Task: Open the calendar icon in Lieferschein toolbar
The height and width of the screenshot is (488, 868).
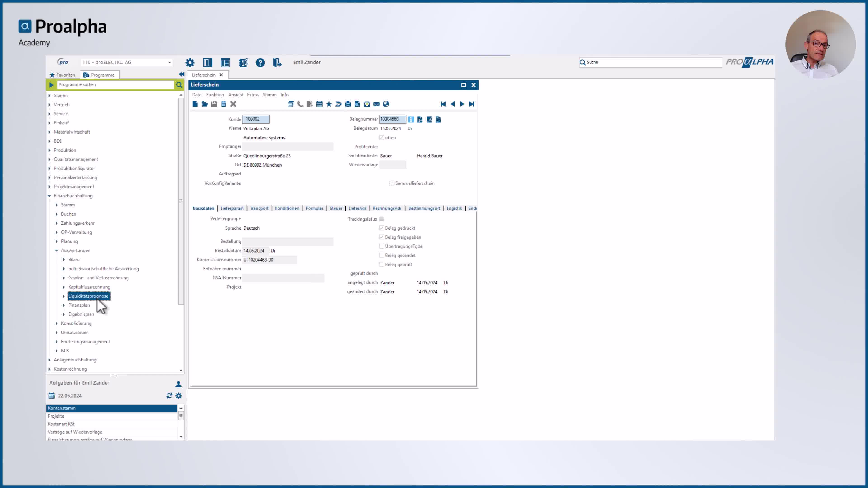Action: click(319, 104)
